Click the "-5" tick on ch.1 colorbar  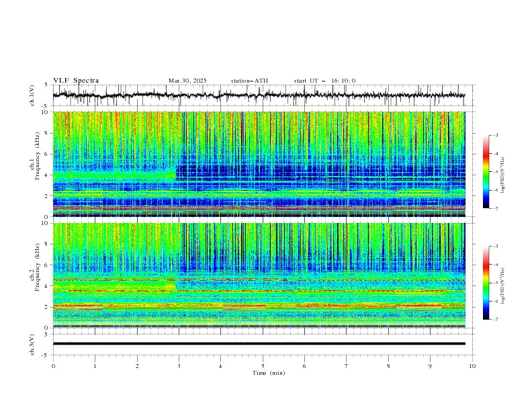(x=496, y=172)
